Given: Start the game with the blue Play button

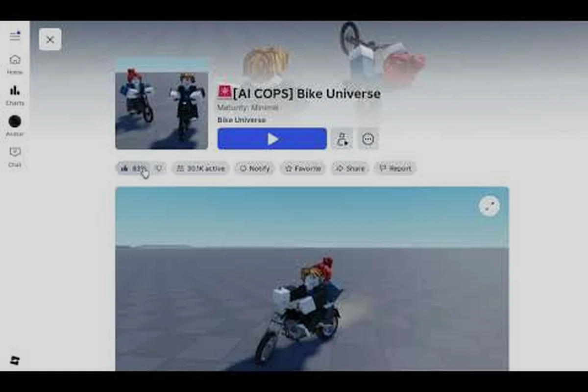Looking at the screenshot, I should [x=272, y=139].
